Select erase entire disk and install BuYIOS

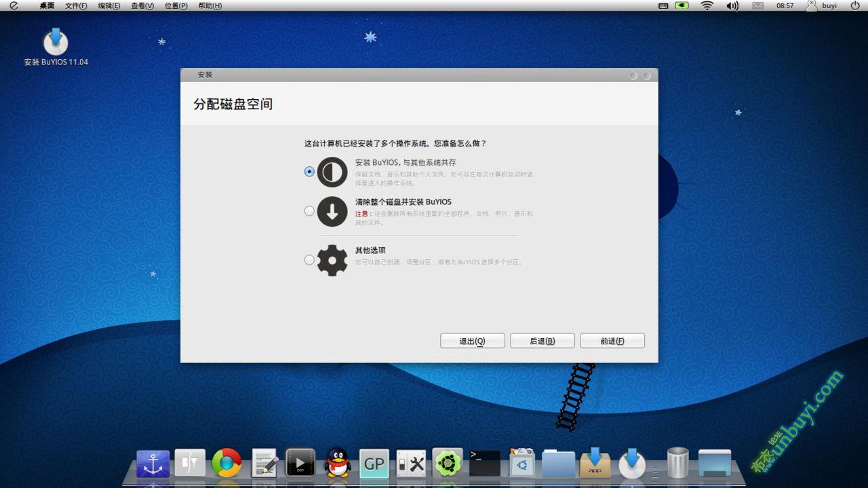(x=309, y=211)
